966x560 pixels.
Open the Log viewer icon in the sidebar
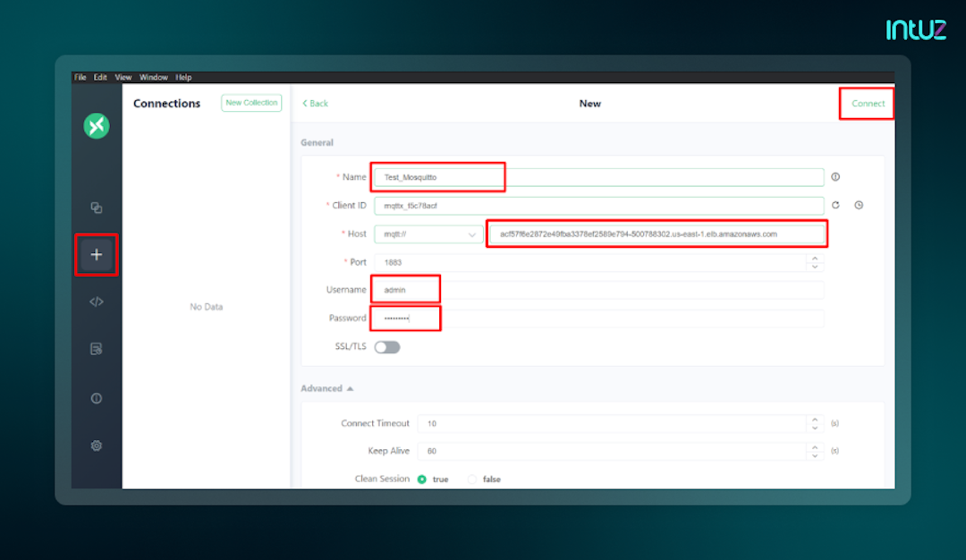coord(96,349)
